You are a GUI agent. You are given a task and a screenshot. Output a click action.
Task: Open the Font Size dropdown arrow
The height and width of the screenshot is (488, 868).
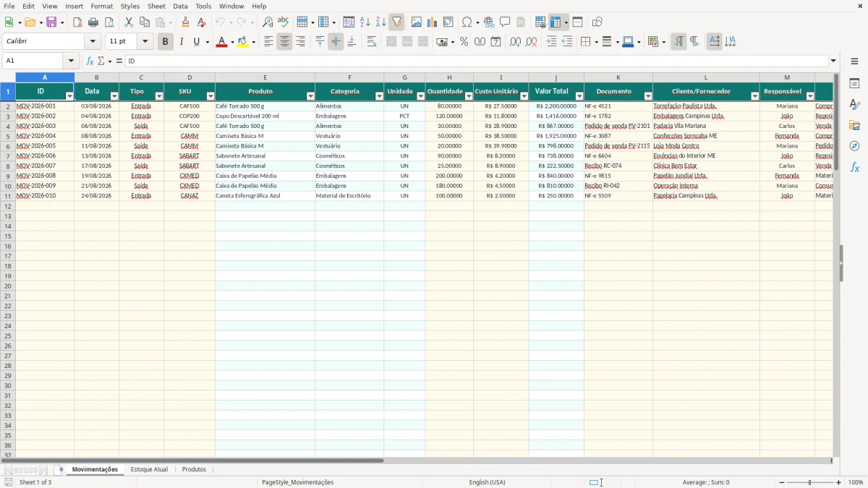(145, 42)
